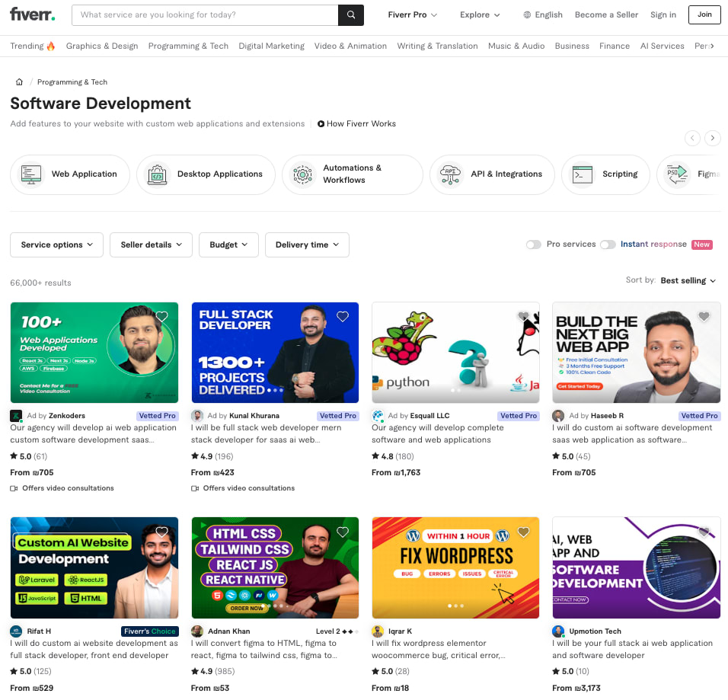Favorite the Iqrar K gig heart
The width and height of the screenshot is (728, 700).
(x=523, y=532)
